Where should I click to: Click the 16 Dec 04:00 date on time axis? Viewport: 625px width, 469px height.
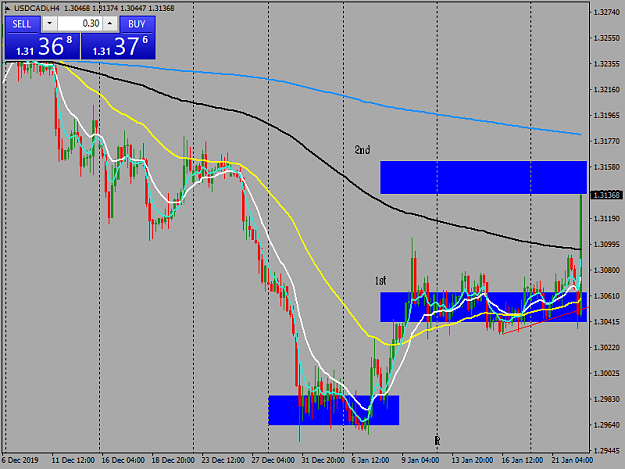(x=123, y=460)
